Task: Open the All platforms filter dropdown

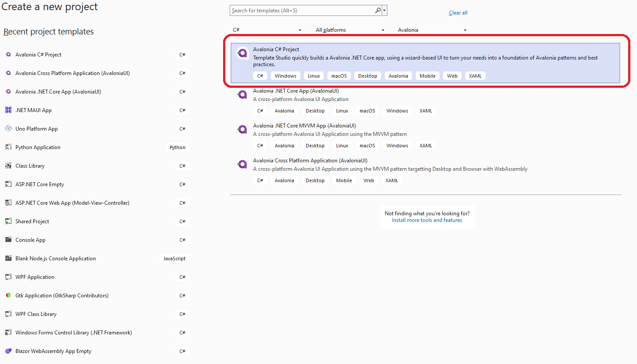Action: tap(350, 30)
